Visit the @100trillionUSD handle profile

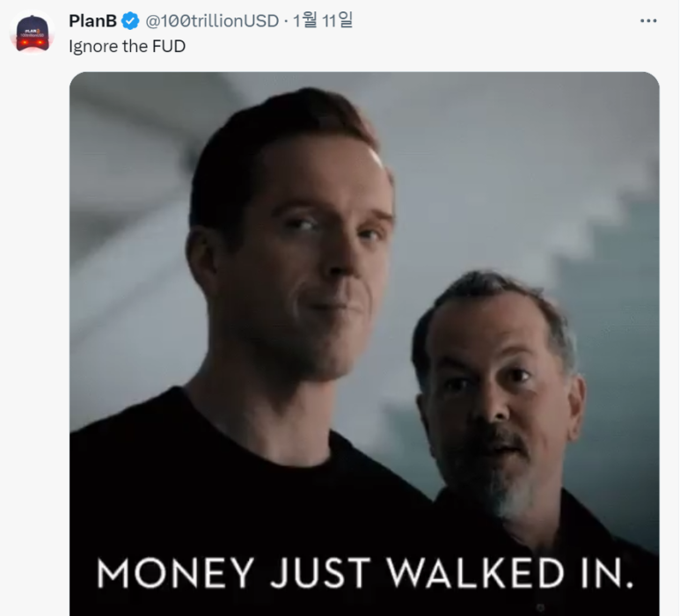click(x=212, y=21)
